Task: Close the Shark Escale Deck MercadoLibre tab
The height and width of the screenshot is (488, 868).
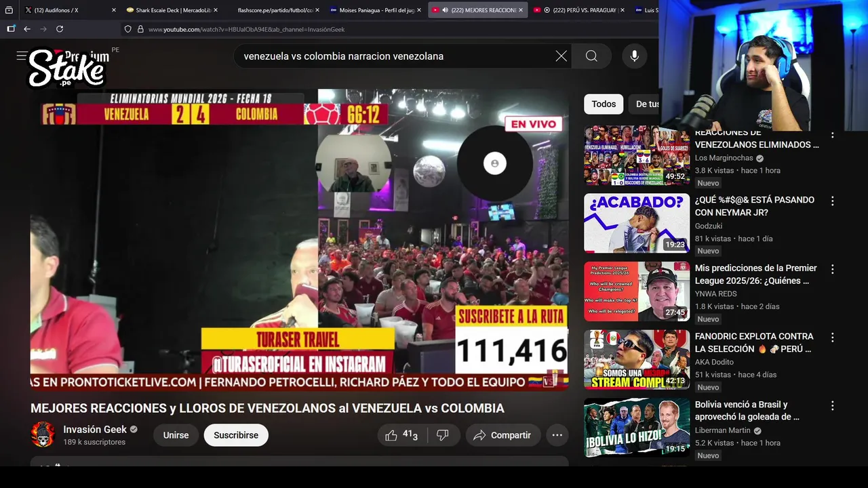Action: [216, 10]
